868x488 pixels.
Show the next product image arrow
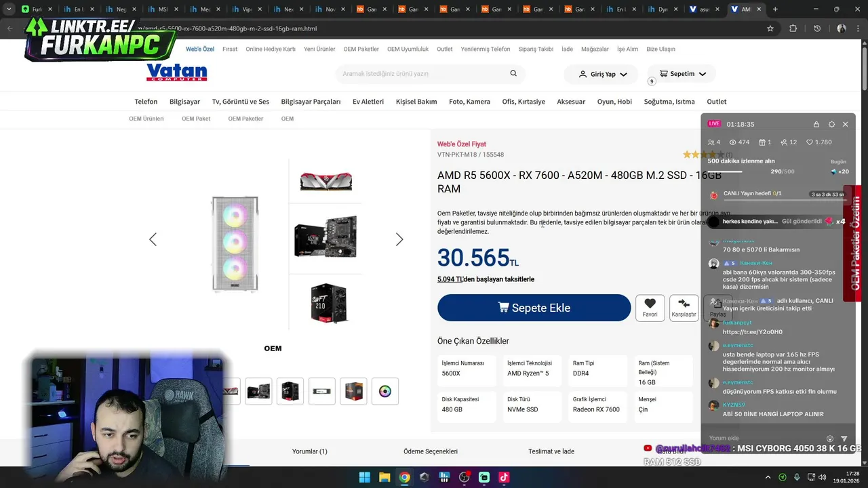pos(399,239)
